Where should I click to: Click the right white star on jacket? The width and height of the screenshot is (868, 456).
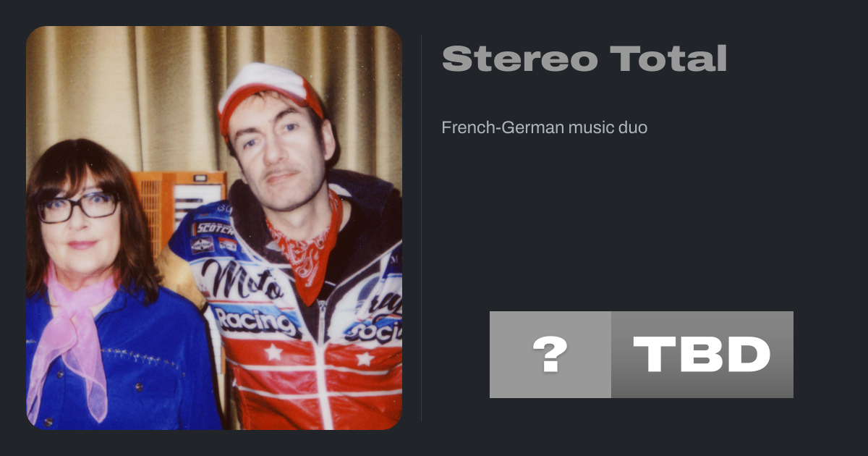tap(365, 358)
